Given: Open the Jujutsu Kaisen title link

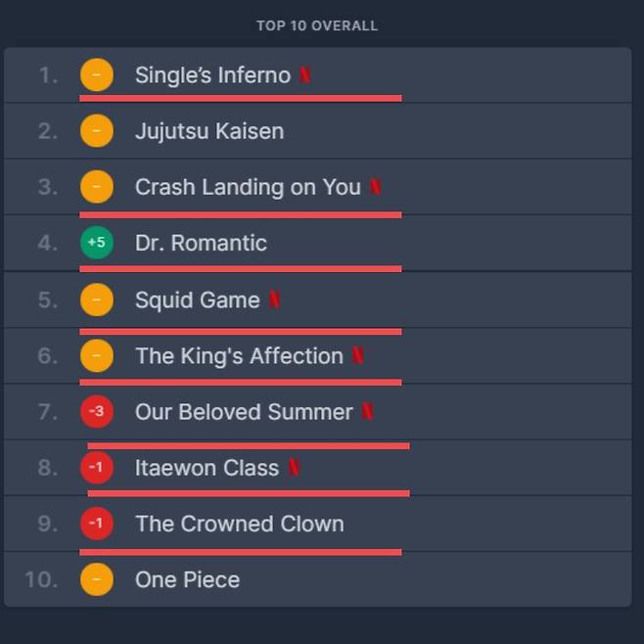Looking at the screenshot, I should 209,131.
